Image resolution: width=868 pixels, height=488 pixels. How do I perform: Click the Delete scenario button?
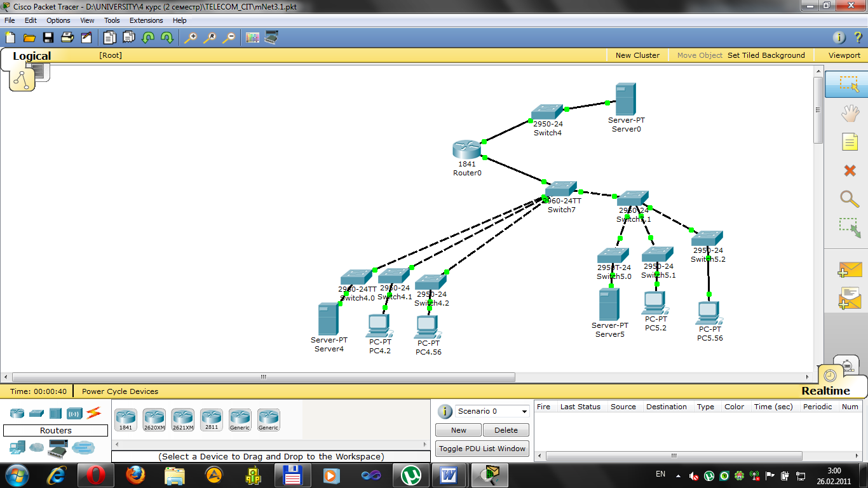(506, 430)
